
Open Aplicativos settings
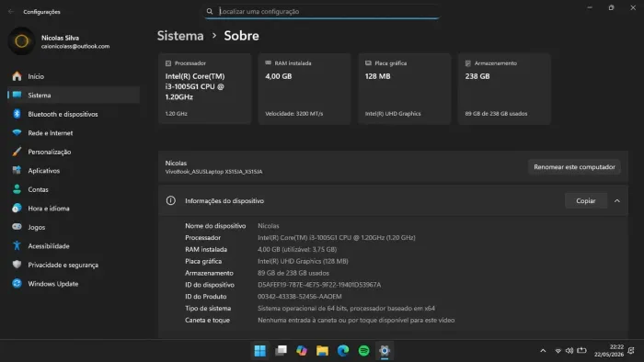tap(74, 171)
